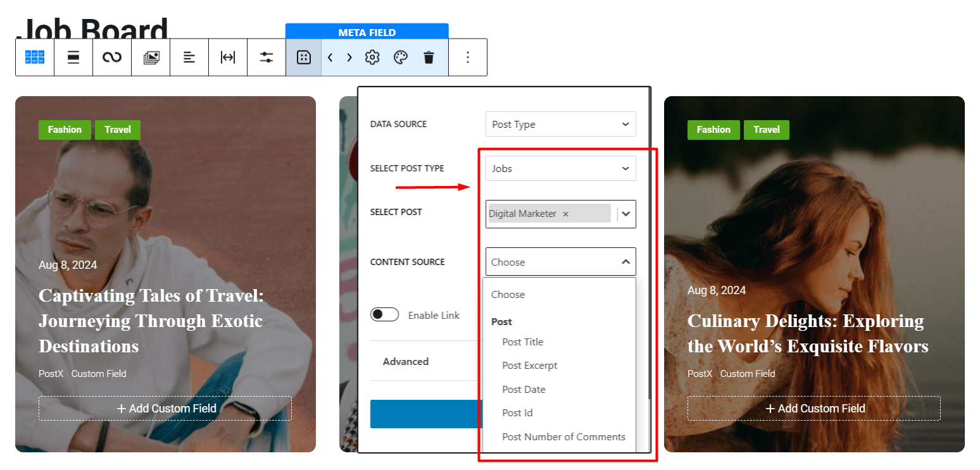Collapse the Content Source dropdown
Viewport: 980px width, 470px height.
560,261
